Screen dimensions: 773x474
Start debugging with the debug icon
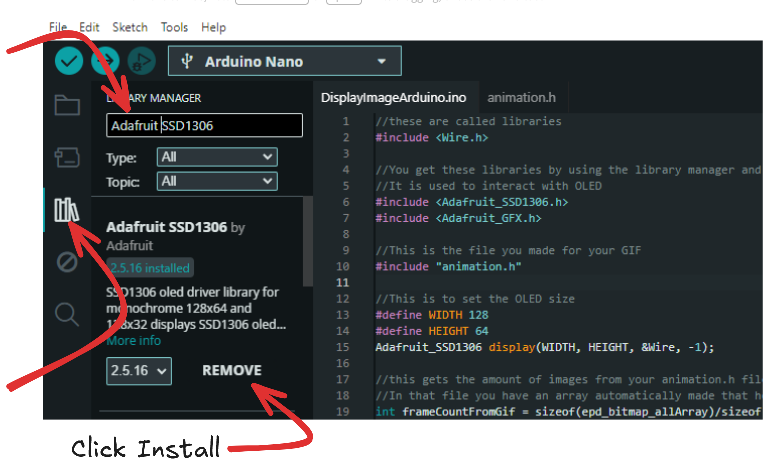click(140, 61)
